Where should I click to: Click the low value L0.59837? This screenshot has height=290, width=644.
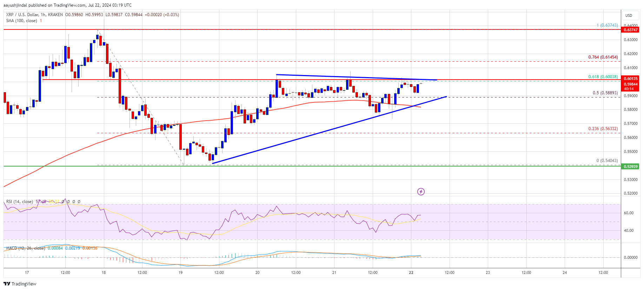[114, 15]
